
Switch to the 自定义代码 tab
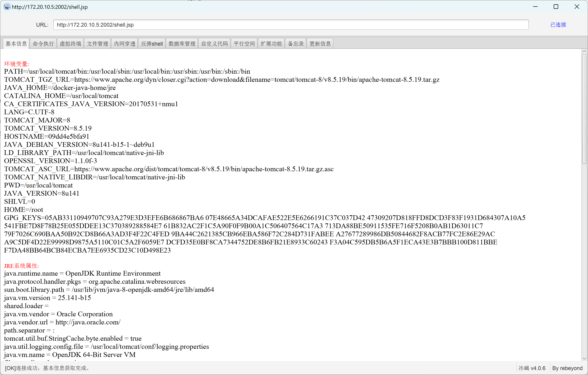point(214,44)
